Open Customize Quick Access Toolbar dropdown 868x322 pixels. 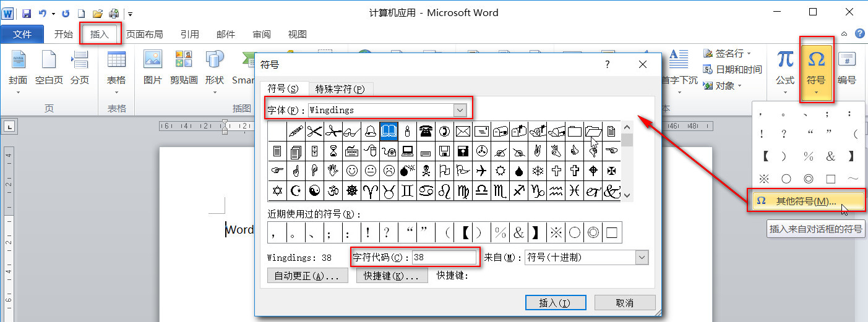point(131,14)
